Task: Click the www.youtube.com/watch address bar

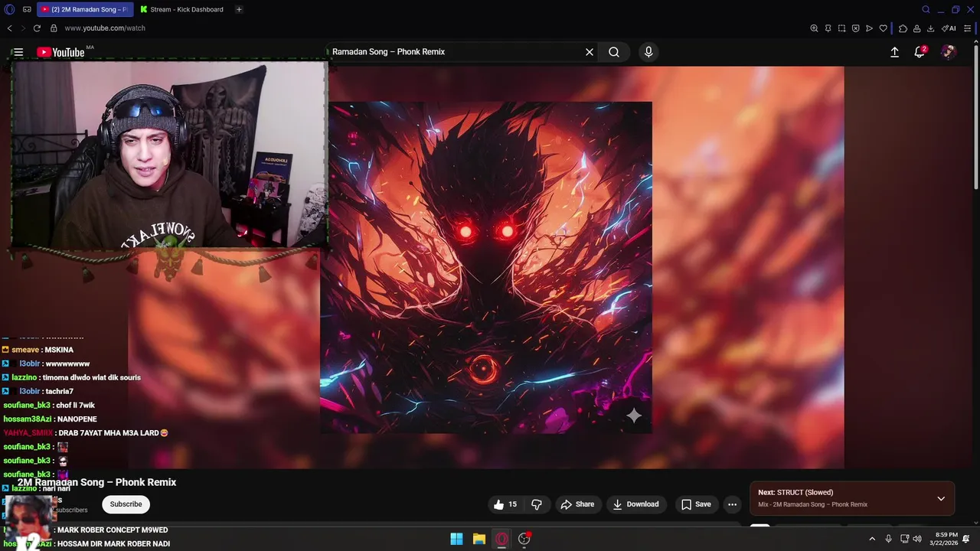Action: click(x=105, y=28)
